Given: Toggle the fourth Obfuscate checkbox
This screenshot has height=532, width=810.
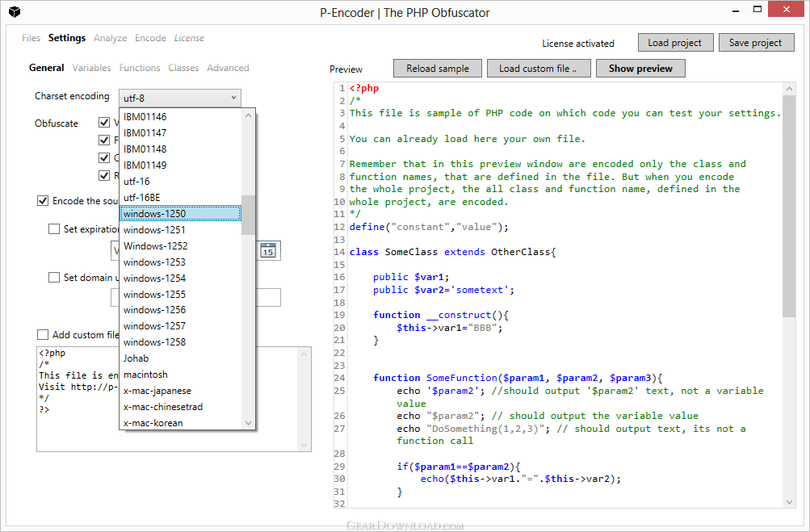Looking at the screenshot, I should [x=104, y=175].
